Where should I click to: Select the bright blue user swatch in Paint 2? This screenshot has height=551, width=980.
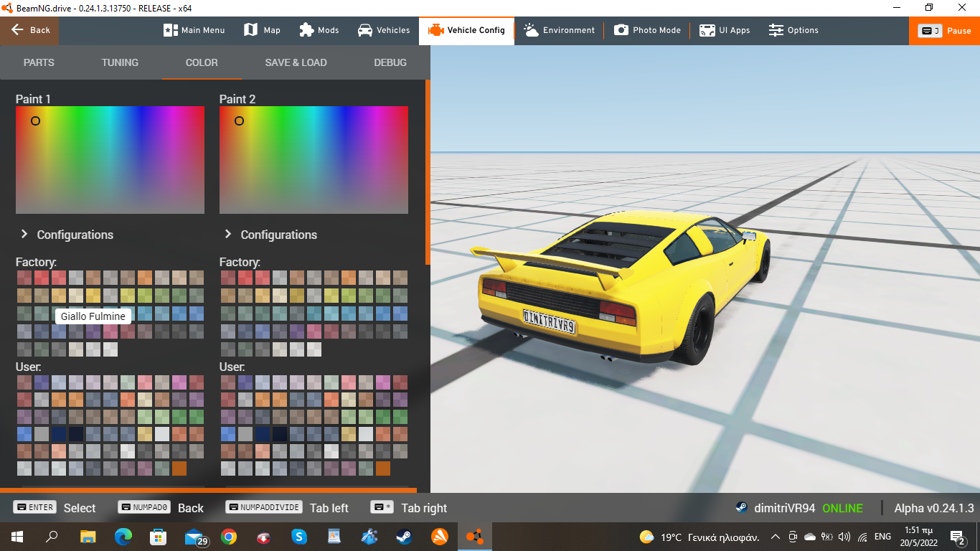click(228, 434)
